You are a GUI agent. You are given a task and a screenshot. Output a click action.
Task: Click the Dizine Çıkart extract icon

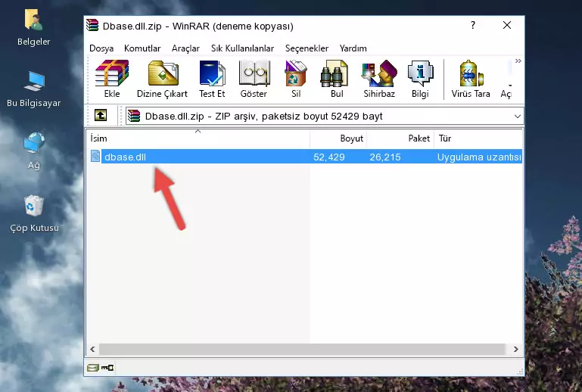pos(163,73)
